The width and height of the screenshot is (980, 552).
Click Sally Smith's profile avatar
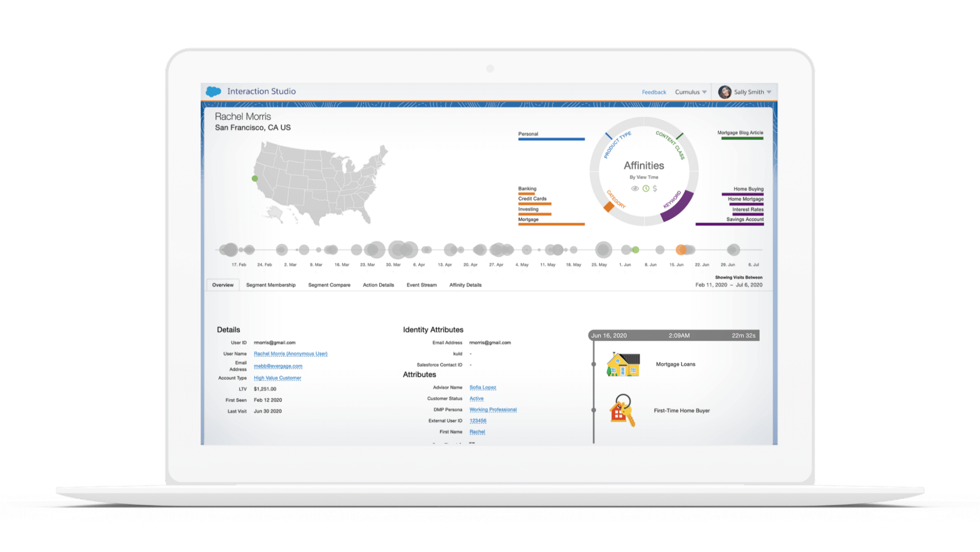coord(725,92)
